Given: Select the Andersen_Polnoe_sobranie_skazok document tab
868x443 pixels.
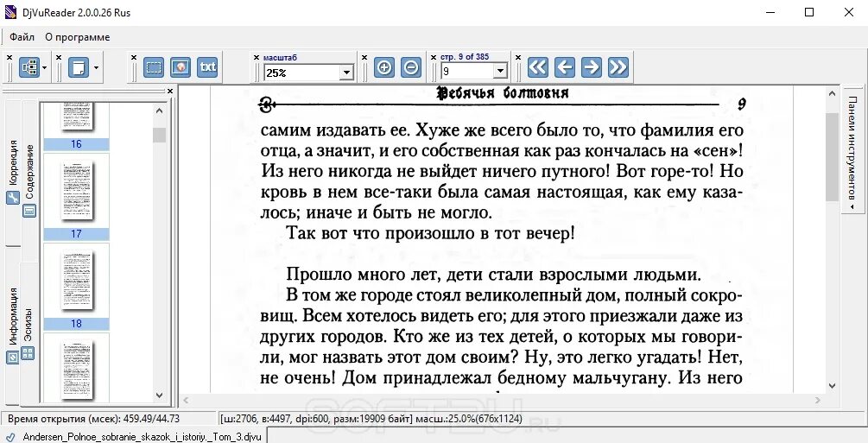Looking at the screenshot, I should (134, 436).
